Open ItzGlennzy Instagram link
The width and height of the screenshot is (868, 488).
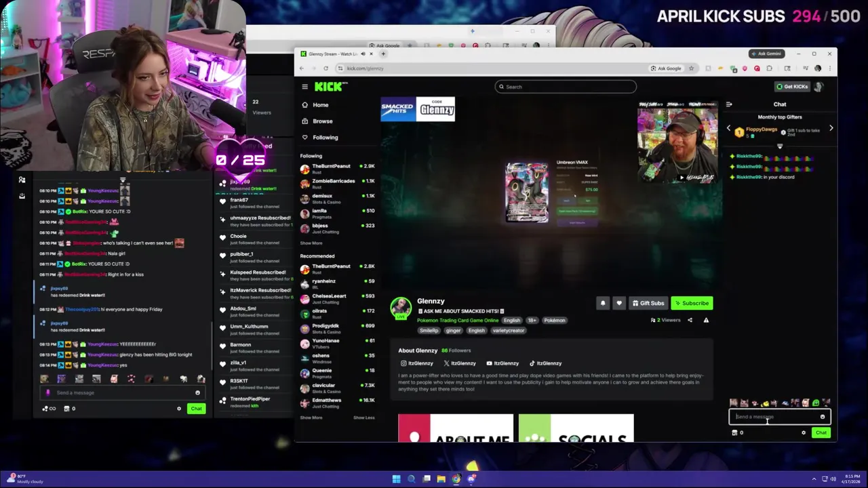(x=416, y=363)
